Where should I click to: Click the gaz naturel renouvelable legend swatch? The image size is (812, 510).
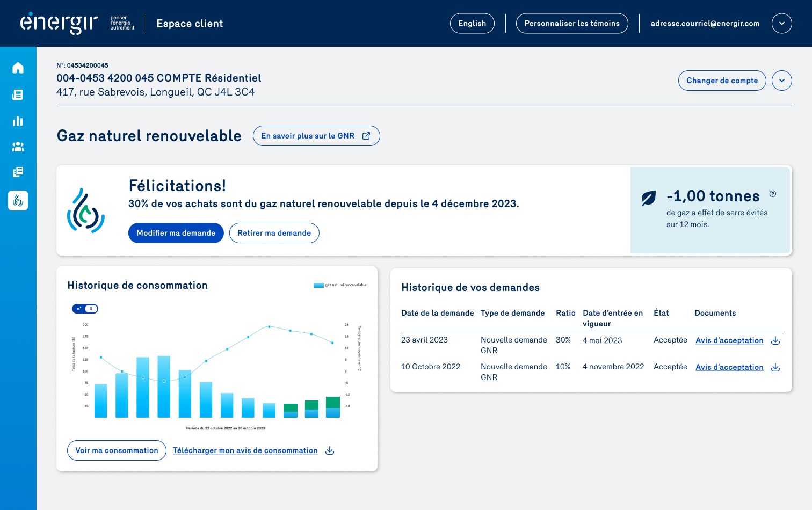pyautogui.click(x=318, y=285)
